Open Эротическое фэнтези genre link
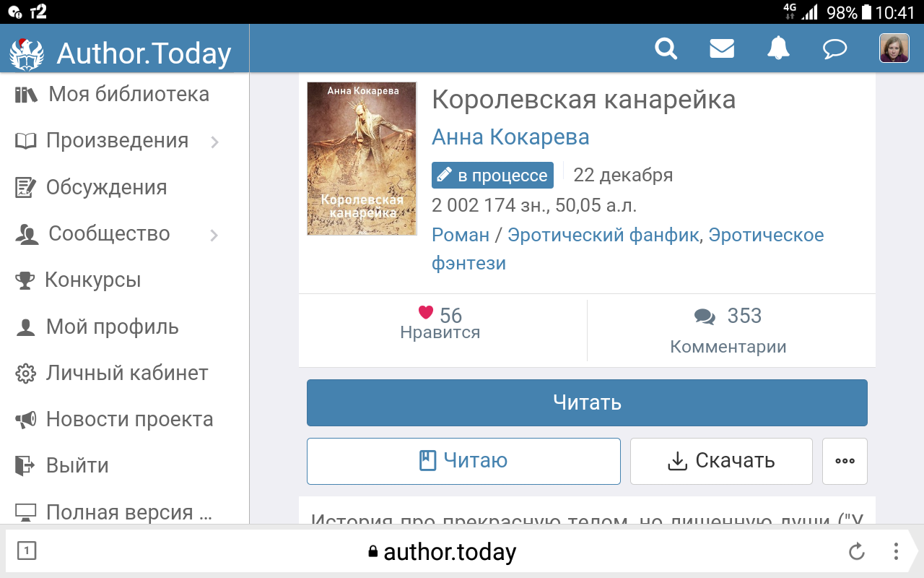The height and width of the screenshot is (578, 924). tap(627, 249)
